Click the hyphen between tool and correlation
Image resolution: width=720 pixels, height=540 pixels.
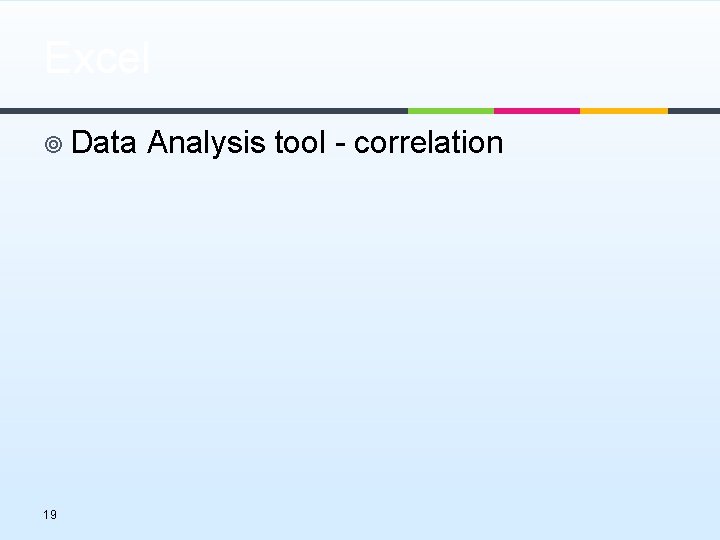tap(340, 145)
